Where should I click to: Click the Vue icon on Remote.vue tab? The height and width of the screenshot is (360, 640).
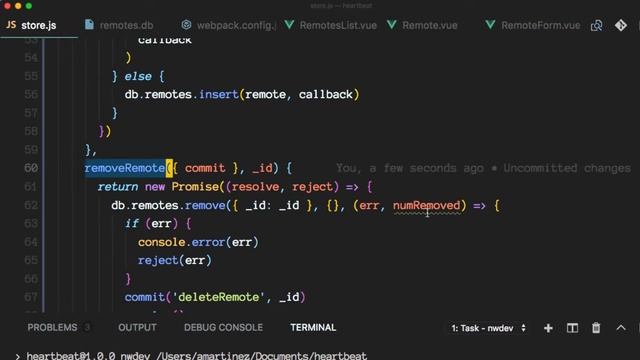(392, 25)
